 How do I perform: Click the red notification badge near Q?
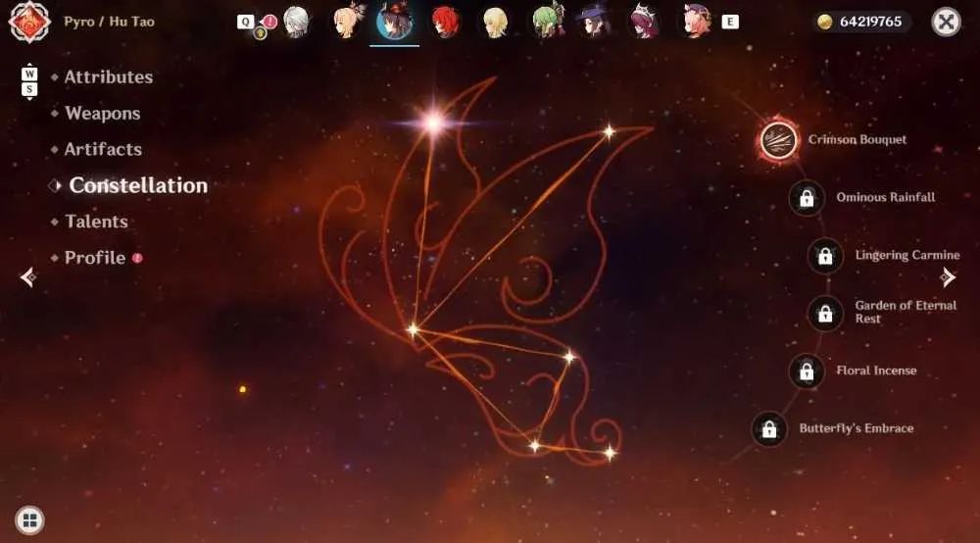pyautogui.click(x=270, y=22)
